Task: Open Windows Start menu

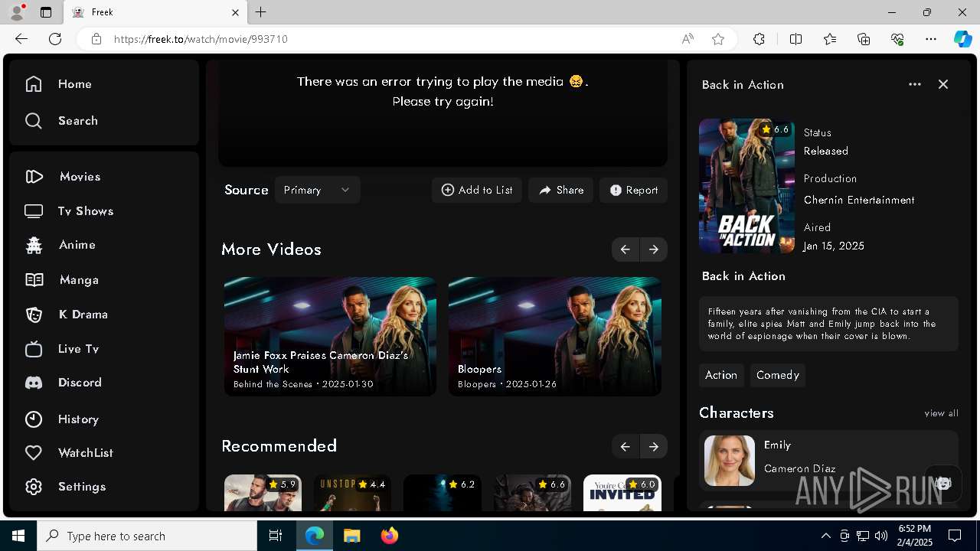Action: click(18, 536)
